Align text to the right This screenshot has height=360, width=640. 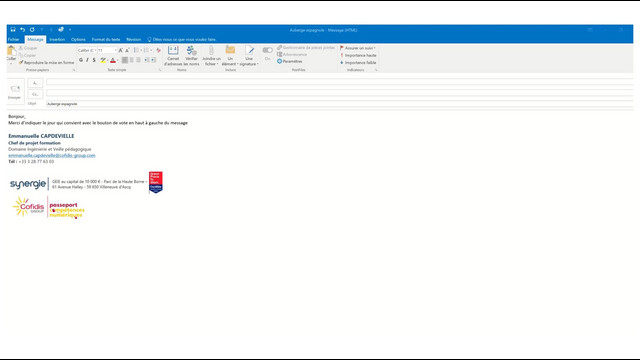click(x=139, y=60)
